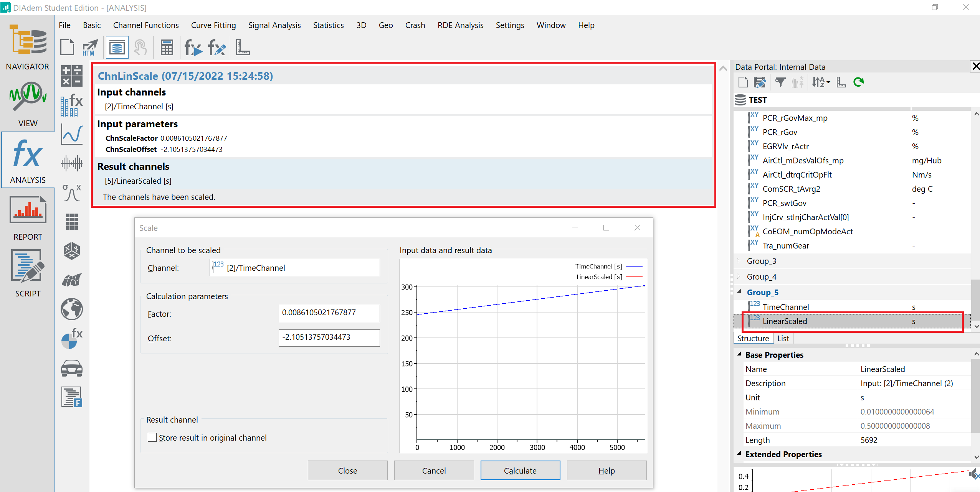Open the RDE Analysis menu

[460, 25]
